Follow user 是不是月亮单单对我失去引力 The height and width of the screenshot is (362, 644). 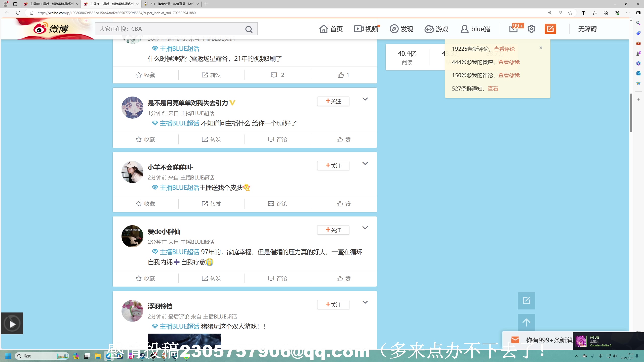[333, 101]
